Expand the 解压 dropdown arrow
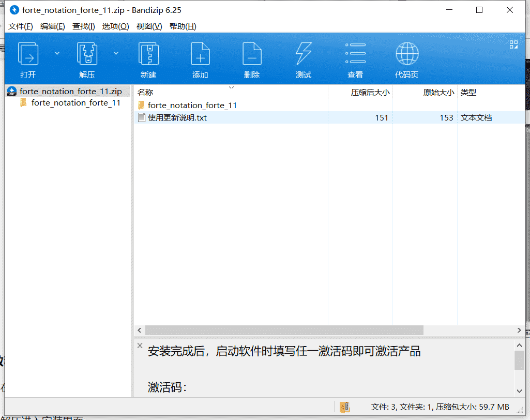 click(x=116, y=53)
